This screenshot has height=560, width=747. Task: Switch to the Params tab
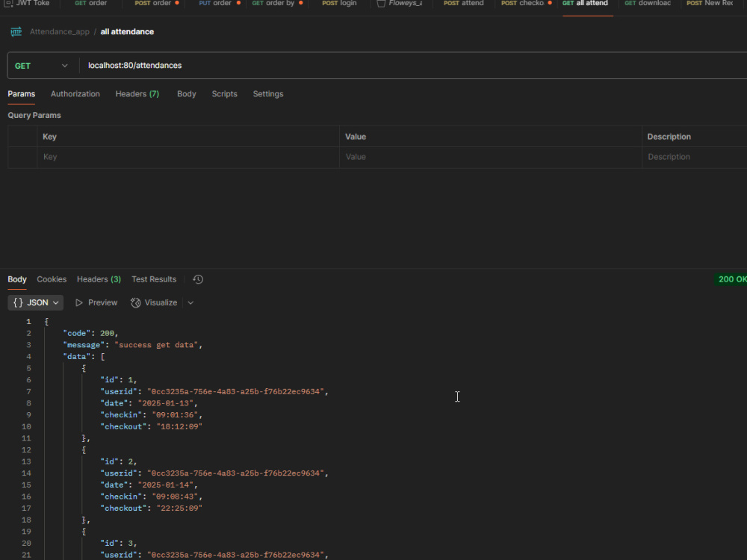click(22, 94)
